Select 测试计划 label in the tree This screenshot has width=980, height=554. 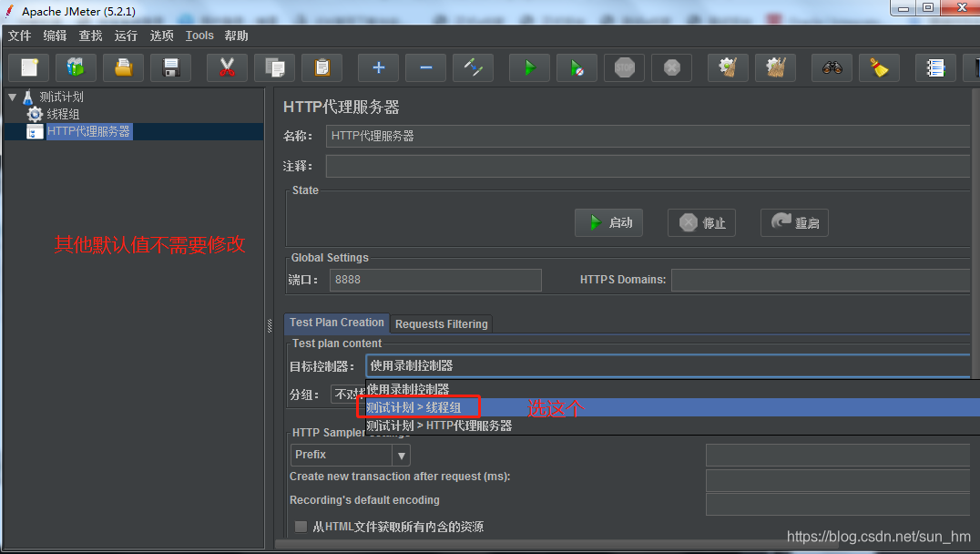pos(61,97)
